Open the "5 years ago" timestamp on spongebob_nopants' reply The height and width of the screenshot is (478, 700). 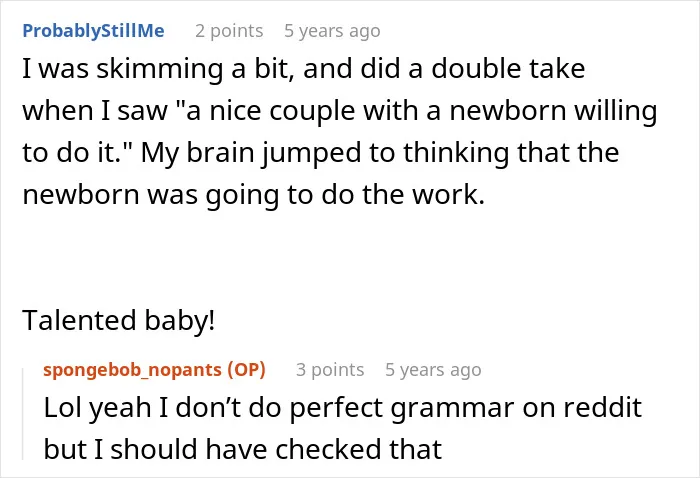433,370
